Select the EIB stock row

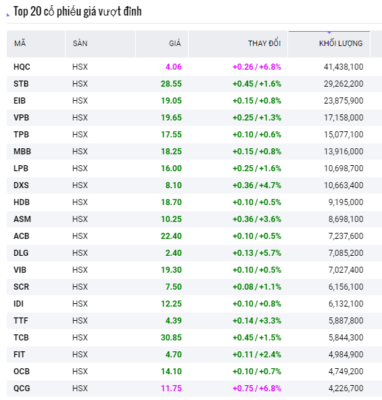[x=189, y=101]
